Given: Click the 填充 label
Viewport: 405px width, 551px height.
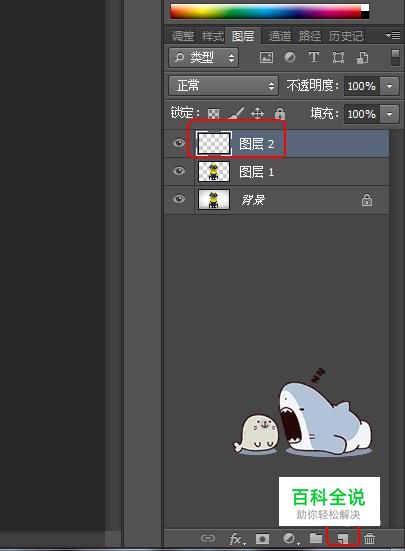Looking at the screenshot, I should (324, 114).
